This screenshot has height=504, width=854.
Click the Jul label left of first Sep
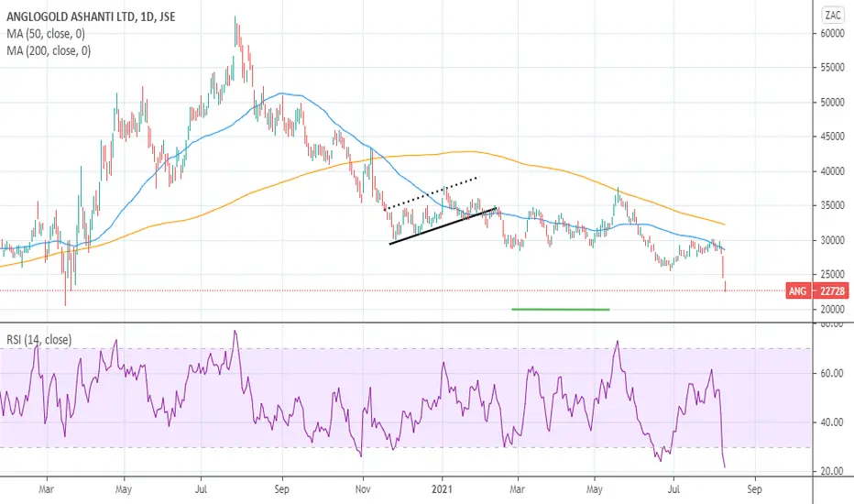click(201, 489)
